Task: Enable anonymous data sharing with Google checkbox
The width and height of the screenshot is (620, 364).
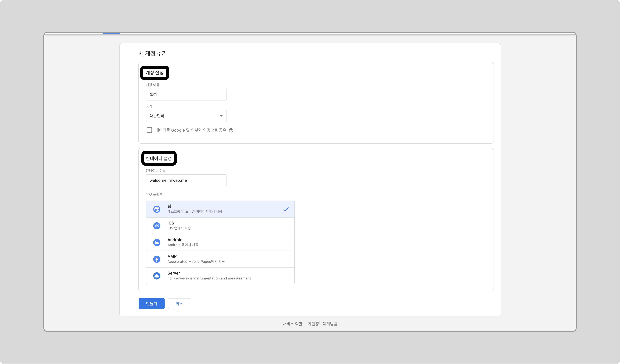Action: point(149,130)
